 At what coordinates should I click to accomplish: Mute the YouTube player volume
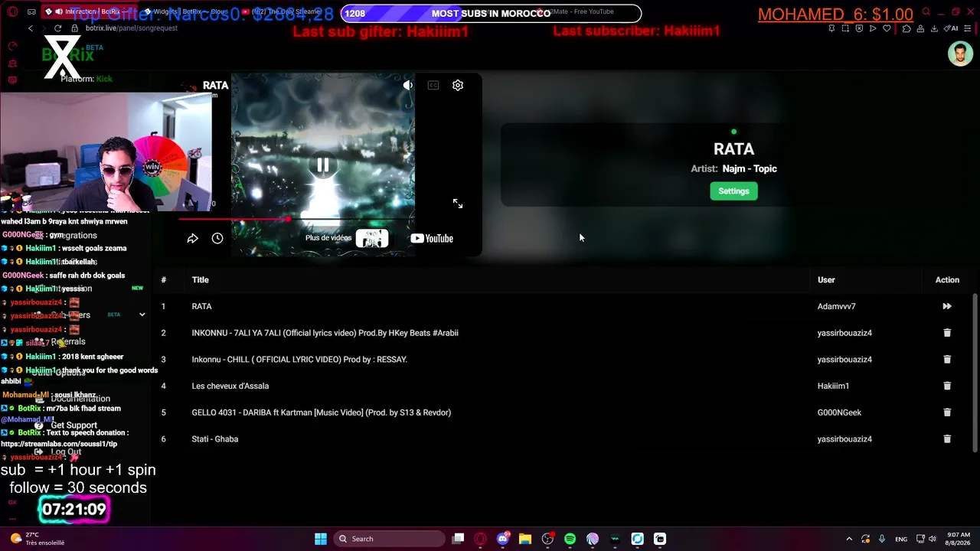point(408,85)
